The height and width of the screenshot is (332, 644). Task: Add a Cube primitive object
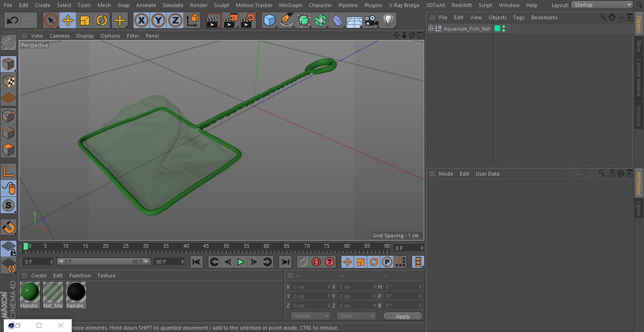click(x=269, y=20)
